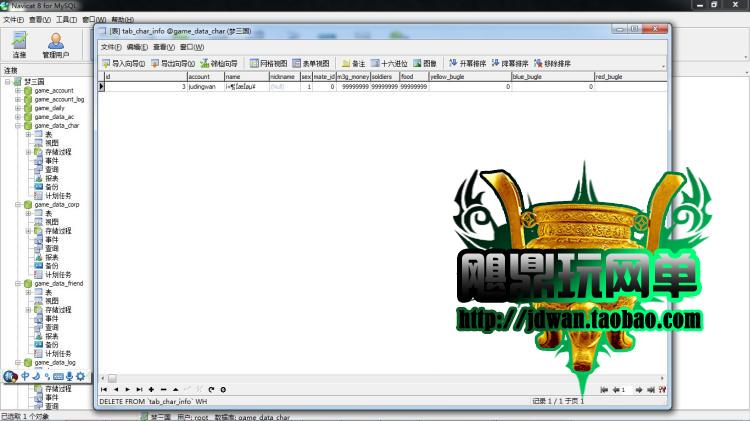Select the soldiers 99999999 cell
Viewport: 750px width, 421px height.
click(385, 87)
